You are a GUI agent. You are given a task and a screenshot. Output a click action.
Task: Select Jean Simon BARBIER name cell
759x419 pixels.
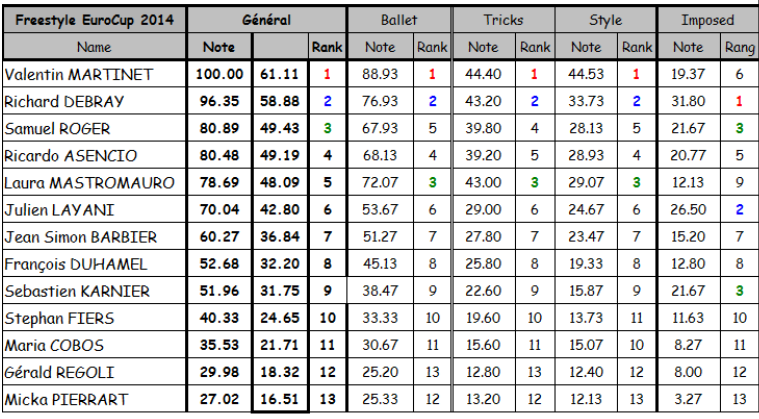[x=94, y=237]
